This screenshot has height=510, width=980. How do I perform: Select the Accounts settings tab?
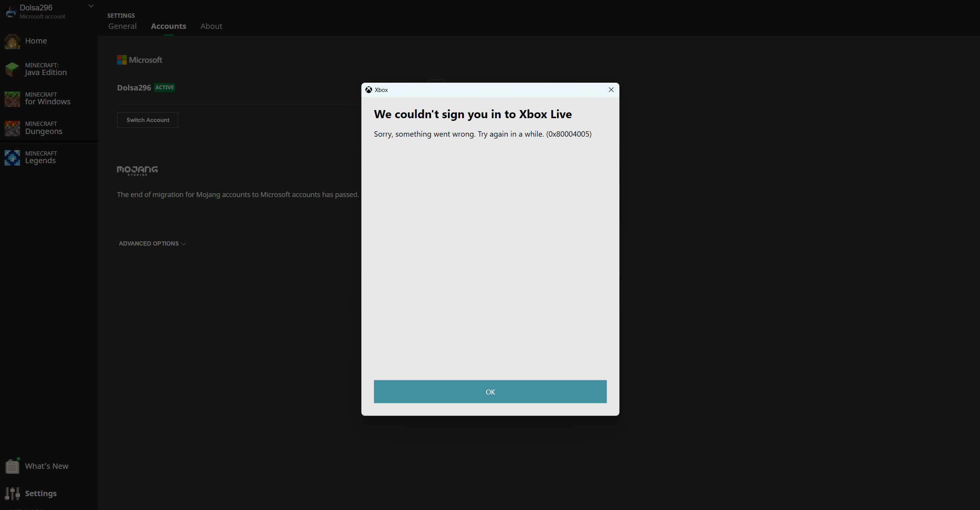tap(168, 26)
